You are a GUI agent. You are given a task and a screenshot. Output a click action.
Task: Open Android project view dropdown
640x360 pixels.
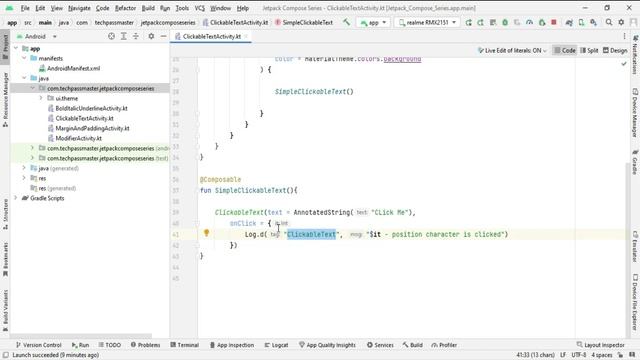[x=37, y=36]
